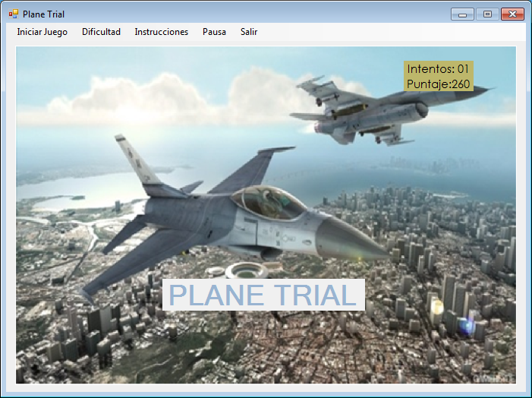The image size is (532, 398).
Task: Select the Pausa menu item
Action: [x=214, y=32]
